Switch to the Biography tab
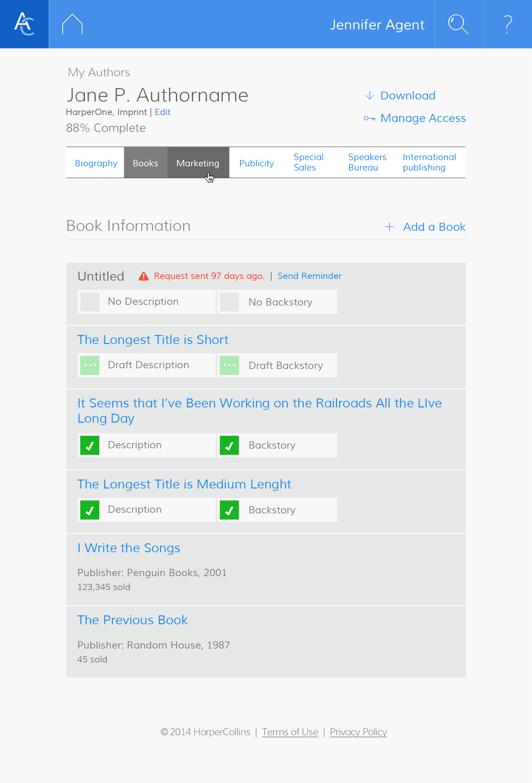The image size is (532, 783). coord(96,163)
